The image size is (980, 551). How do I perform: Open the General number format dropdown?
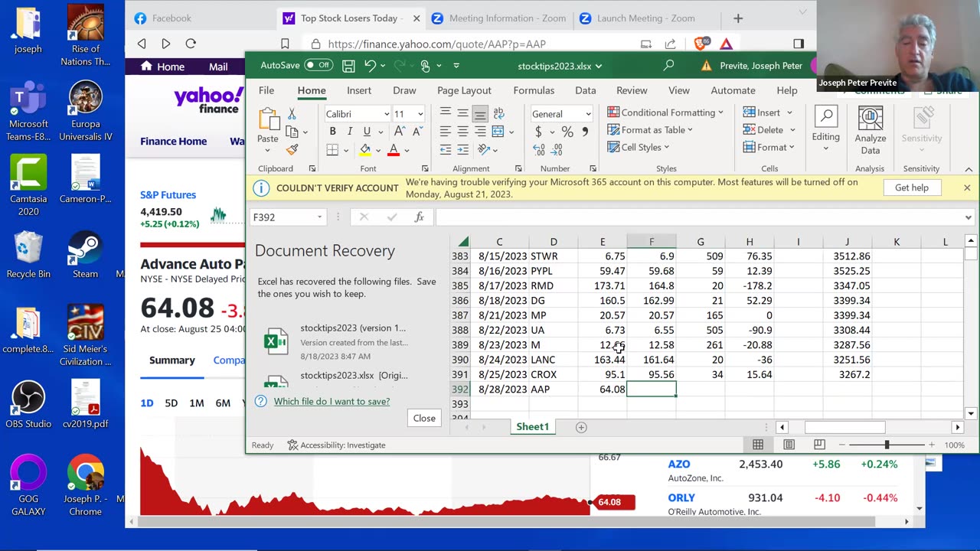[x=588, y=114]
